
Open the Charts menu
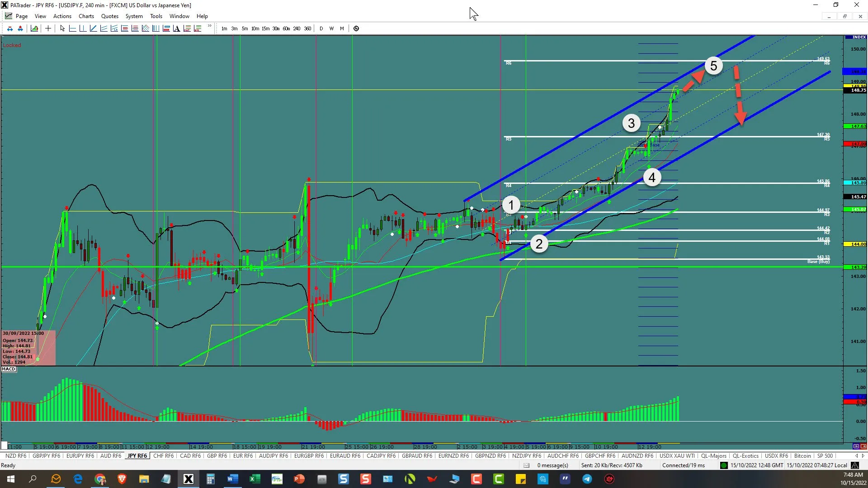click(x=86, y=16)
